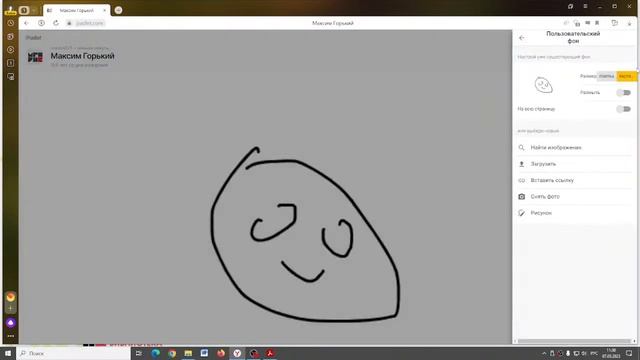
Task: Show hidden system tray icons
Action: click(544, 353)
